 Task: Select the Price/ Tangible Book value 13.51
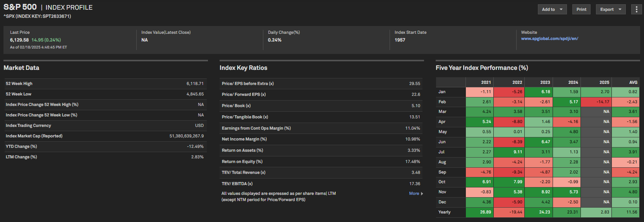click(414, 117)
